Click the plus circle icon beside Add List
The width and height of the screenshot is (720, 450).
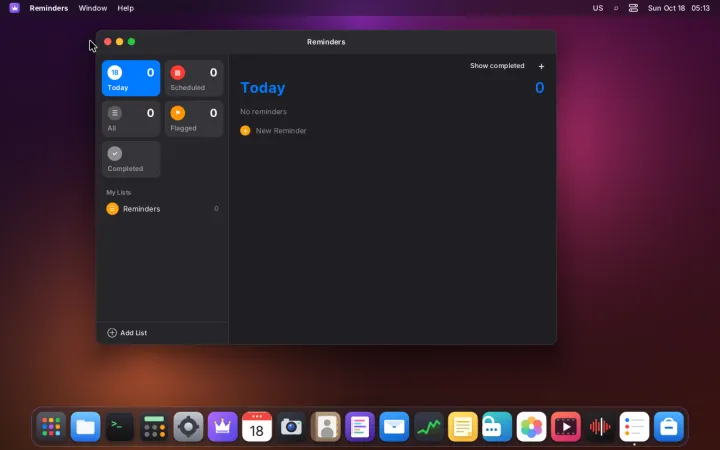click(x=112, y=332)
